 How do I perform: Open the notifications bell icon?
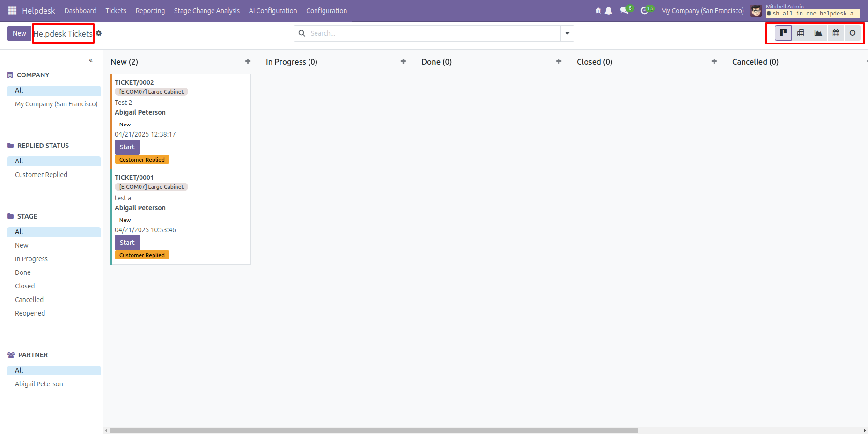tap(609, 11)
